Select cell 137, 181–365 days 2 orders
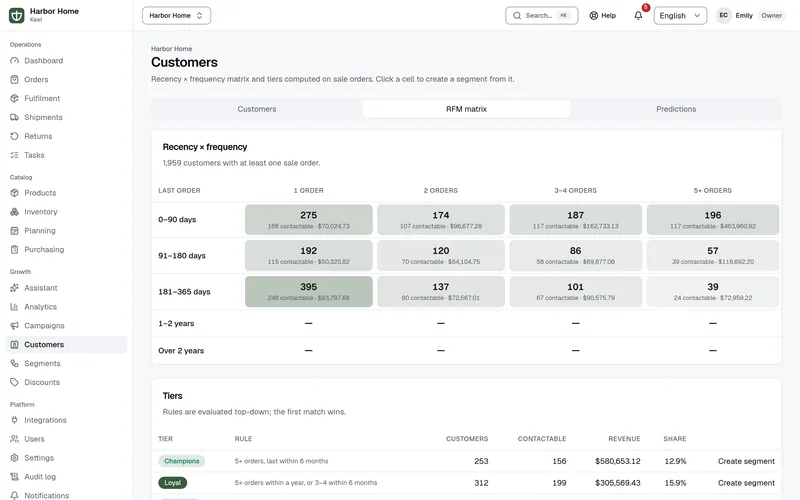Viewport: 800px width, 500px height. coord(441,292)
